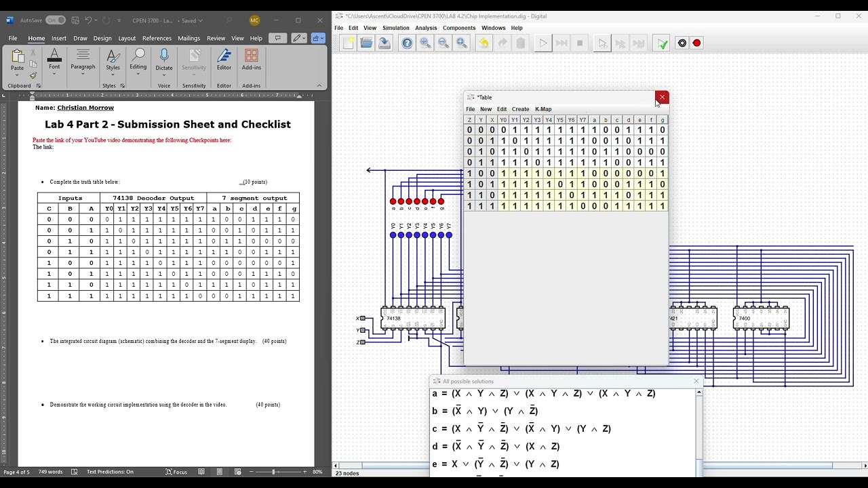Viewport: 868px width, 488px height.
Task: Close the All possible solutions window
Action: pyautogui.click(x=696, y=382)
